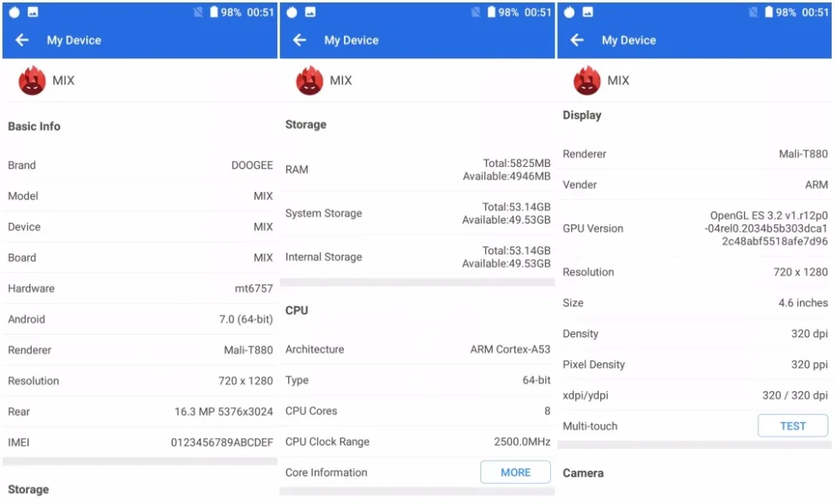
Task: Select the System Storage row
Action: pos(417,214)
